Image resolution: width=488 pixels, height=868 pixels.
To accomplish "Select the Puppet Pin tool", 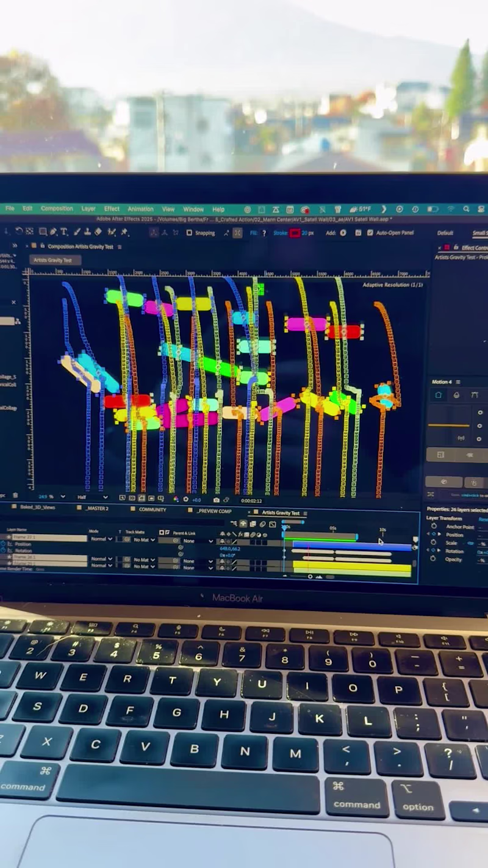I will point(124,232).
